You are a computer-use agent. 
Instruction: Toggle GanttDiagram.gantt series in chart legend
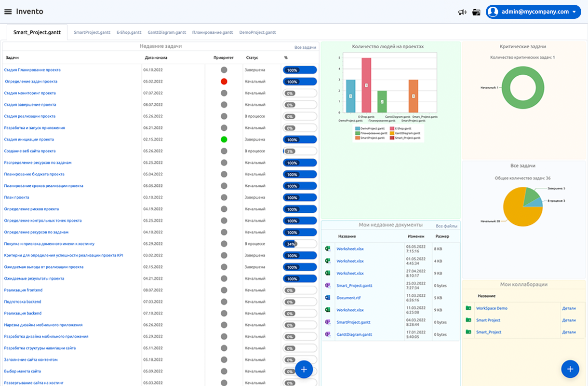pyautogui.click(x=404, y=133)
